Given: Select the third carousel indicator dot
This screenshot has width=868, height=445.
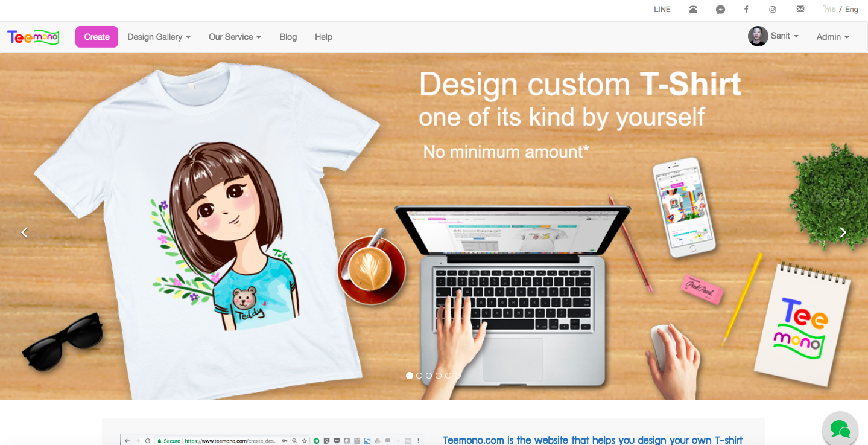Looking at the screenshot, I should (429, 376).
